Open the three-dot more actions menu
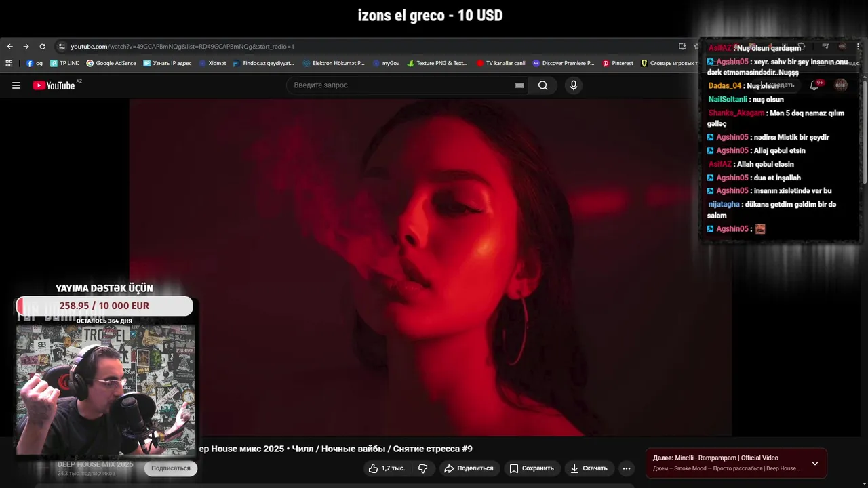Screen dimensions: 868x488 pyautogui.click(x=627, y=468)
